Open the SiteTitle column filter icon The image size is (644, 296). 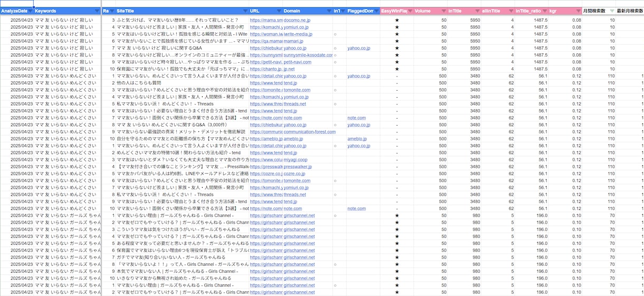click(x=245, y=11)
